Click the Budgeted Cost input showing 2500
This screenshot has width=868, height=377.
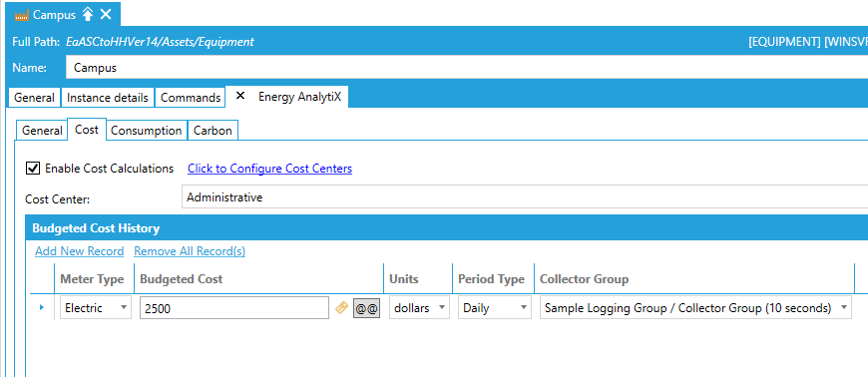[234, 308]
